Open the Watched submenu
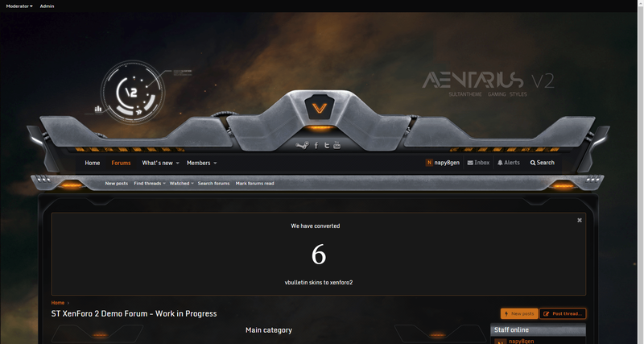This screenshot has height=344, width=644. click(x=181, y=184)
